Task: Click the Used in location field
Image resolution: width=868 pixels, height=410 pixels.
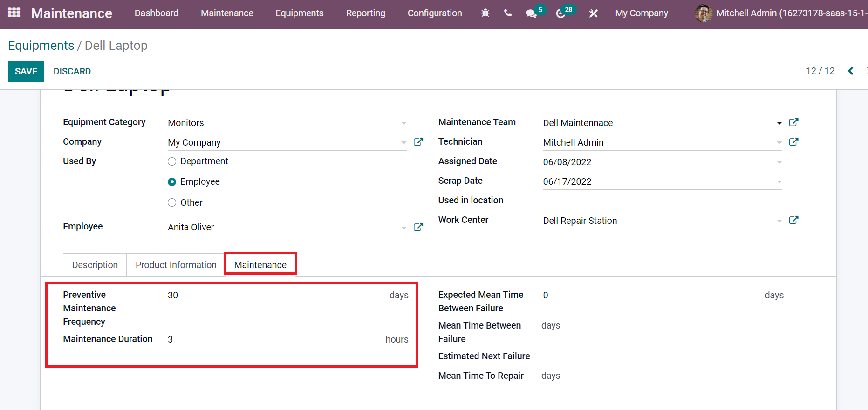Action: click(x=663, y=201)
